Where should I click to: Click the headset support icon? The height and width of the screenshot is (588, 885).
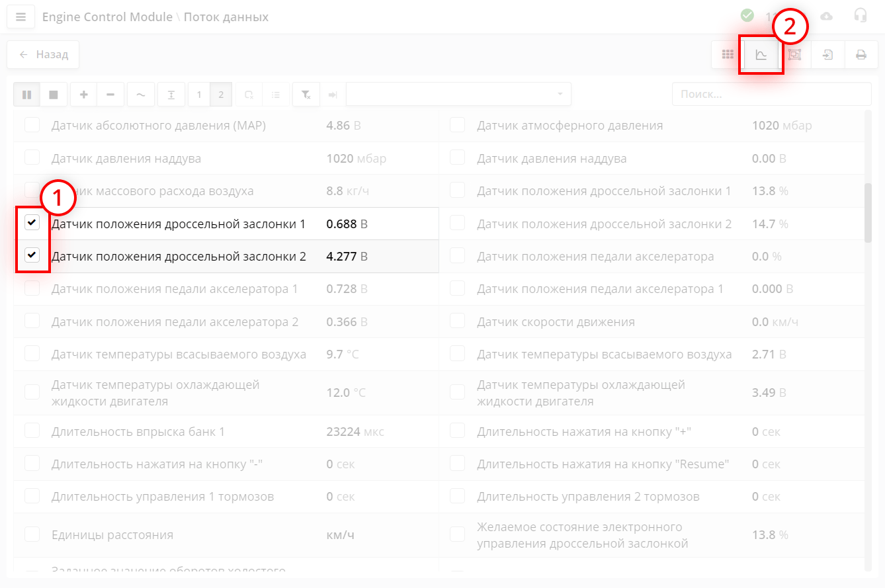860,16
